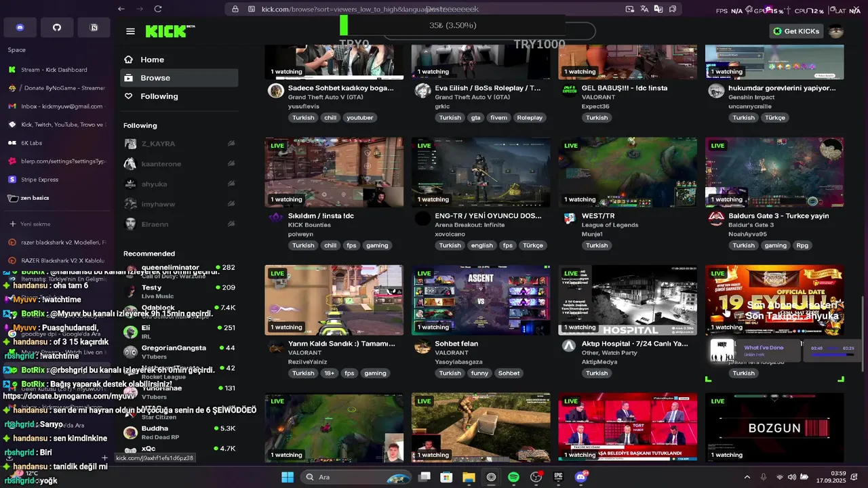The height and width of the screenshot is (488, 868).
Task: Switch to the Stripe Express tab
Action: tap(56, 180)
